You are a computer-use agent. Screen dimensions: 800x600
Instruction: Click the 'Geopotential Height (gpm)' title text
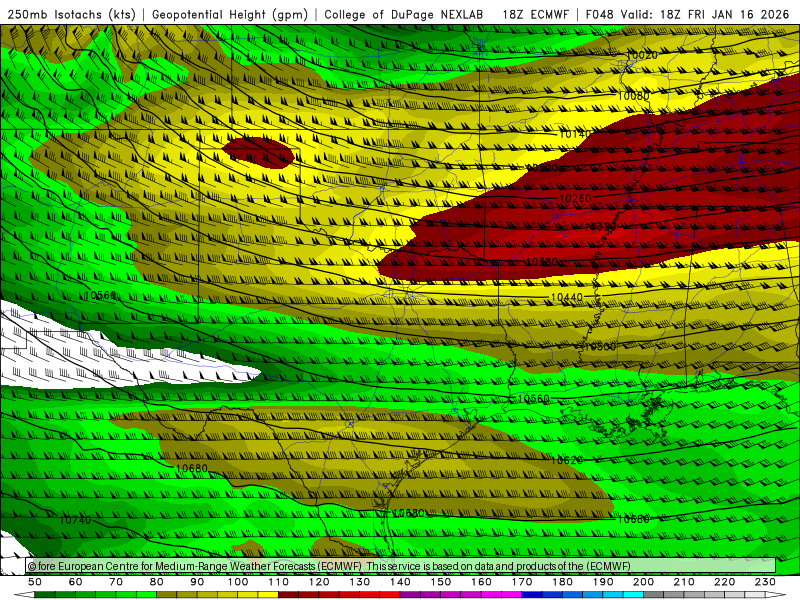click(x=230, y=14)
